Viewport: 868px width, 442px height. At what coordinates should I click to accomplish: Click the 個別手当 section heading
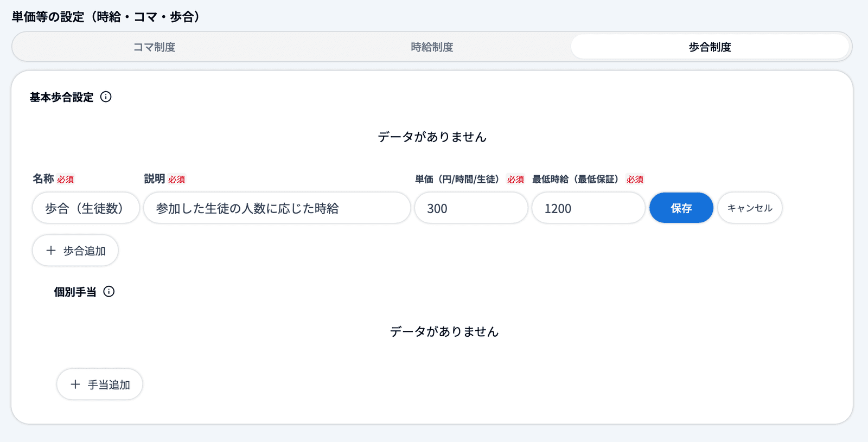pyautogui.click(x=75, y=292)
